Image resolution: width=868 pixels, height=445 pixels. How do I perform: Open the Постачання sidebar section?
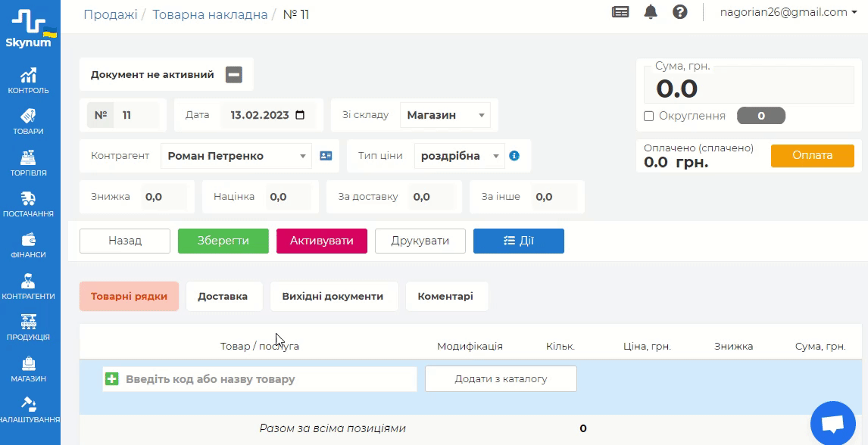point(29,204)
